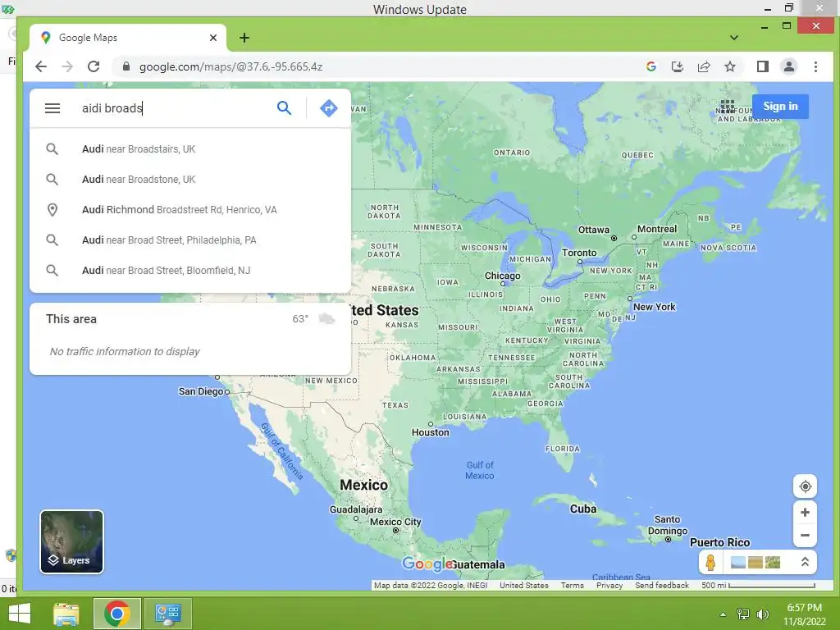The height and width of the screenshot is (630, 840).
Task: Click the install app icon in the address bar
Action: (x=677, y=66)
